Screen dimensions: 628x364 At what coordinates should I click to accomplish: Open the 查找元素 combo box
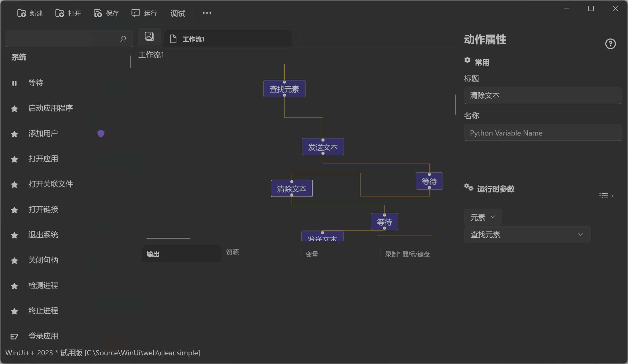527,234
